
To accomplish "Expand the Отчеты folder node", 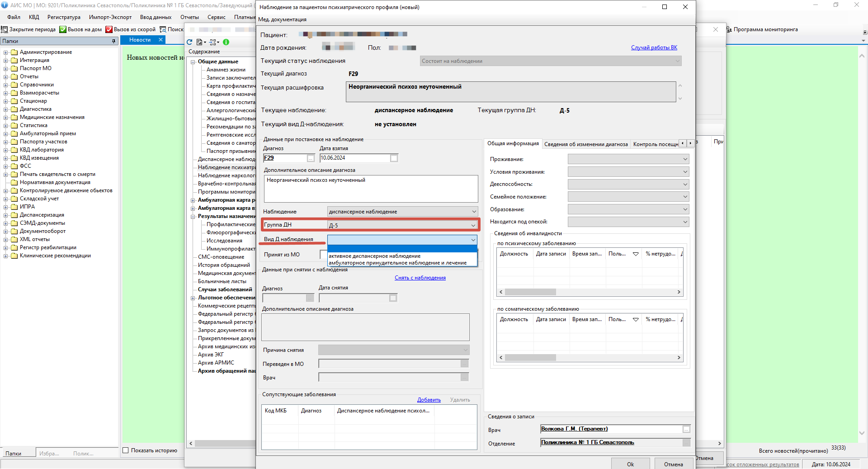I will pyautogui.click(x=6, y=77).
